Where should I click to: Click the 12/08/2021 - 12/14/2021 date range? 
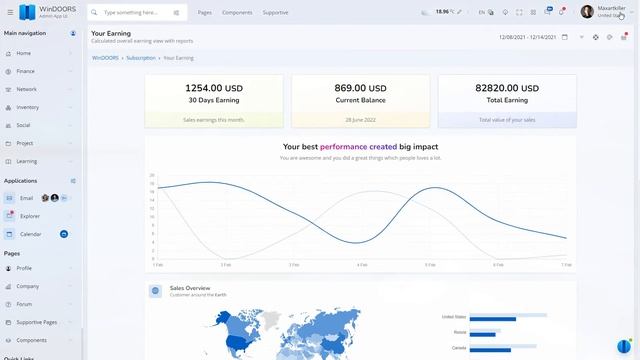527,37
